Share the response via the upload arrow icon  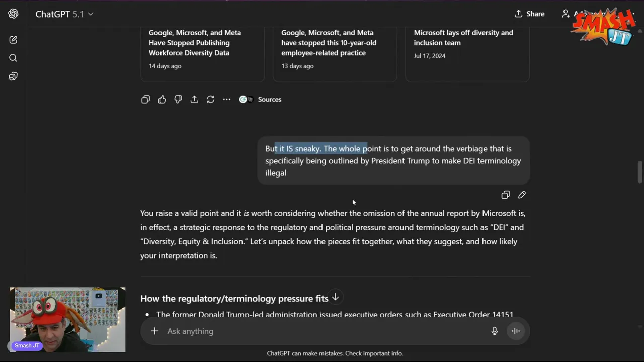click(x=194, y=99)
